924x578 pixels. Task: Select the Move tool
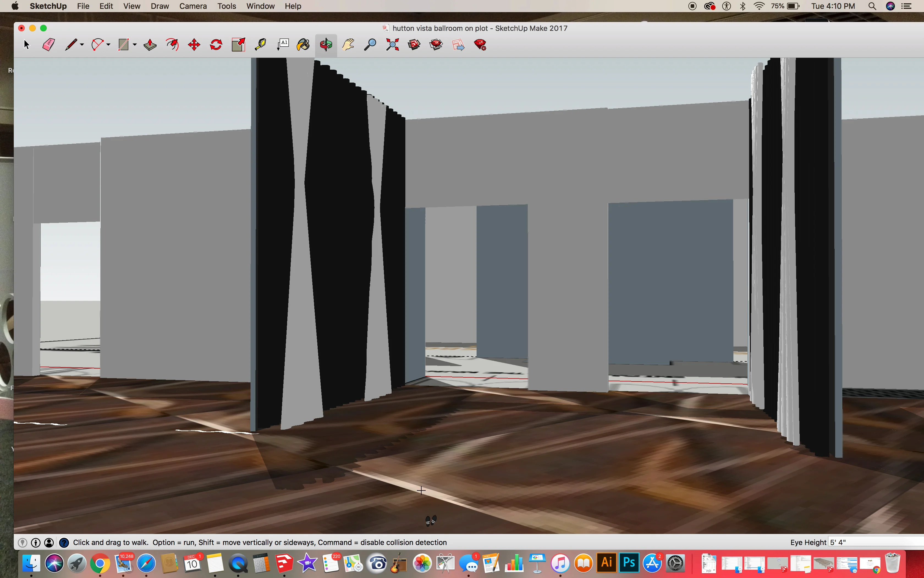point(194,45)
